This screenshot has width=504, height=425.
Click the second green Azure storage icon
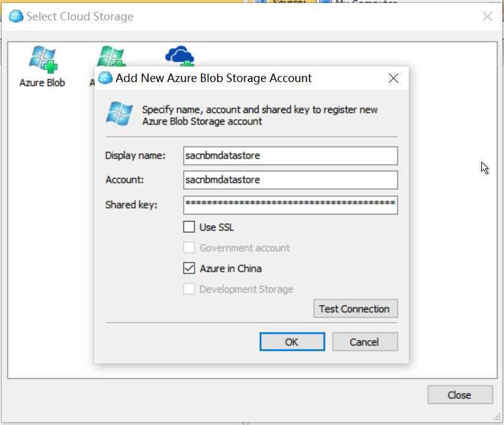click(x=111, y=56)
